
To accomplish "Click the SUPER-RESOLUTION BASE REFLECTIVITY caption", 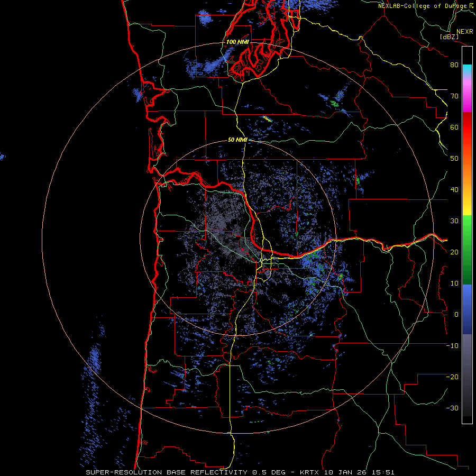I will click(166, 472).
